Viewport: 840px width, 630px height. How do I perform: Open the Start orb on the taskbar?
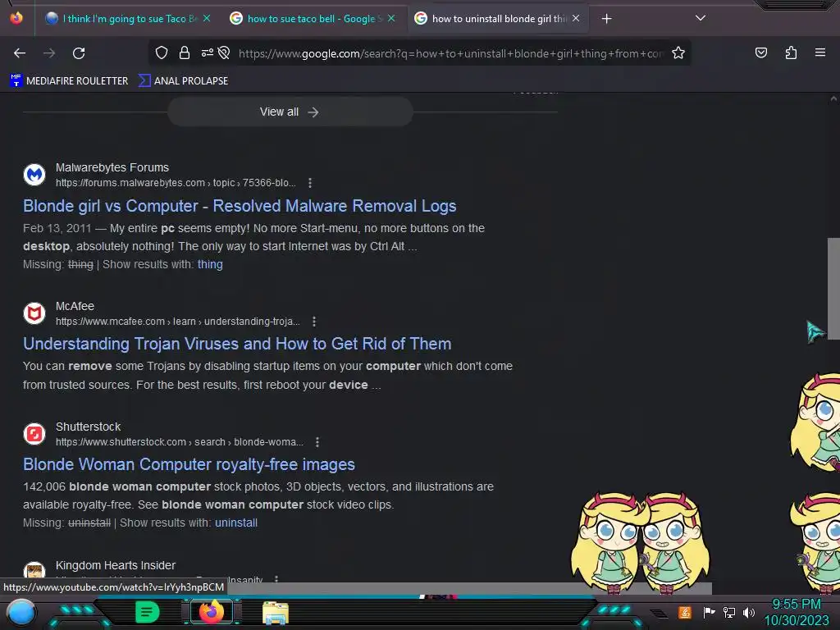pyautogui.click(x=21, y=612)
